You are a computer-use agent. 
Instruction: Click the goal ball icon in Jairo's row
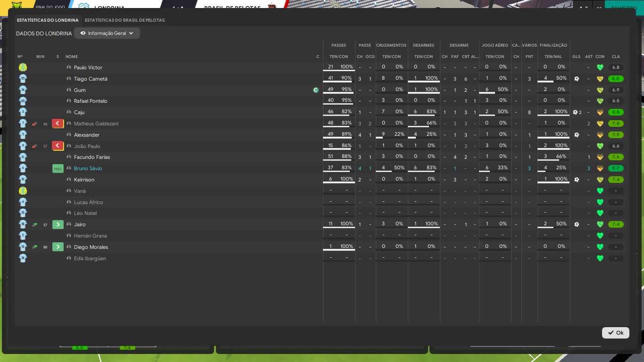click(x=577, y=224)
